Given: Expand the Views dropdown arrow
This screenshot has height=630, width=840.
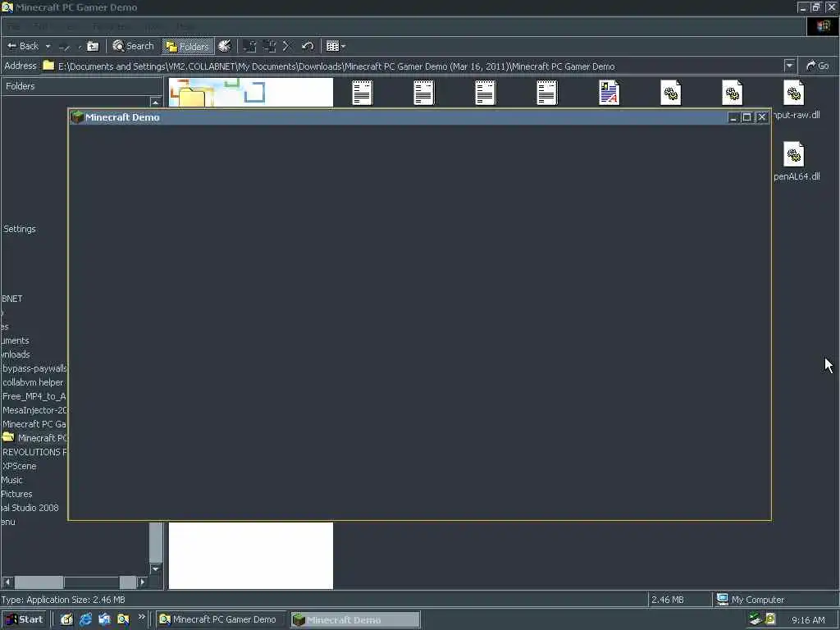Looking at the screenshot, I should pyautogui.click(x=343, y=47).
